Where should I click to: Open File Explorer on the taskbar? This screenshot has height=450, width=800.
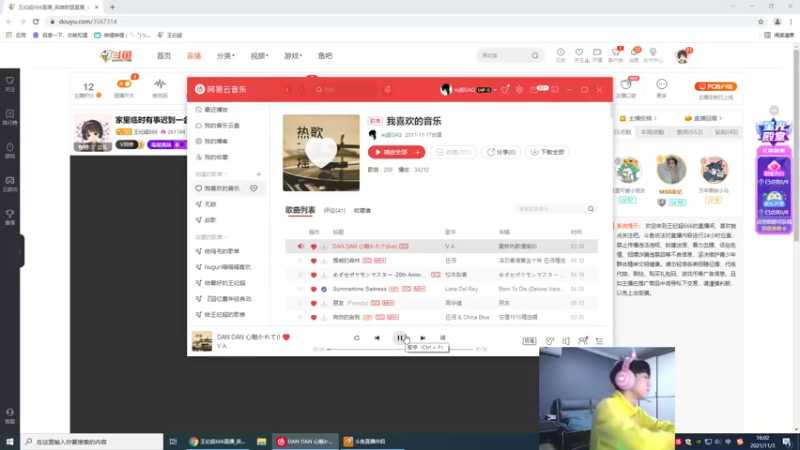261,441
